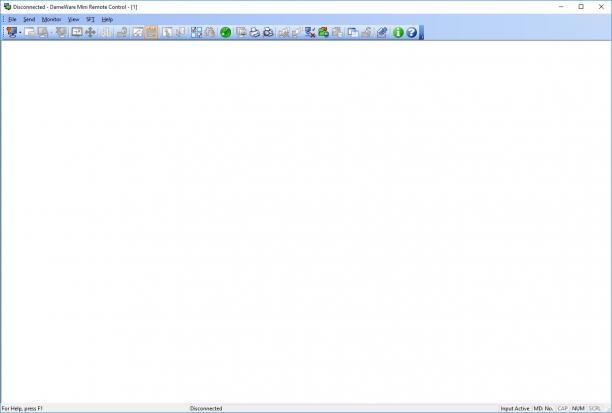Click the green and red transfer icon
Screen dimensions: 612x413
pos(323,32)
